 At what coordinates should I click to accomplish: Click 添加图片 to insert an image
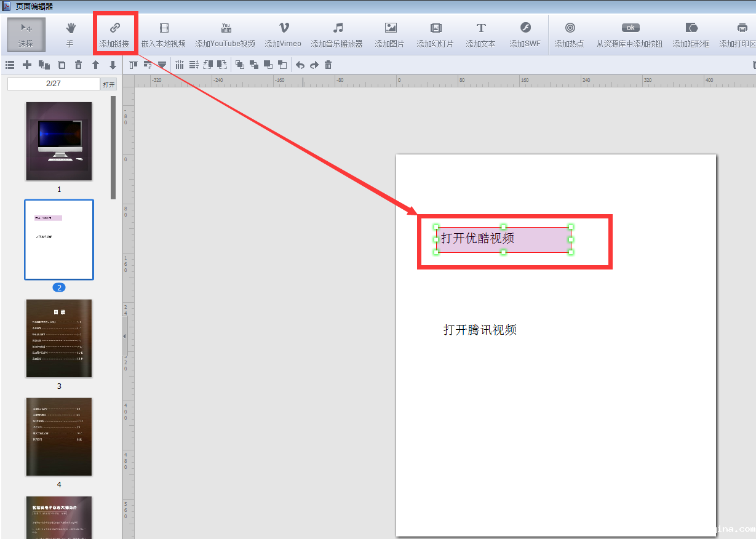[391, 34]
